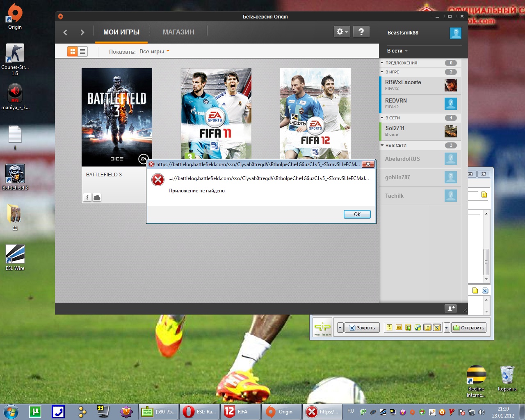Go back with the Origin back arrow

[65, 32]
